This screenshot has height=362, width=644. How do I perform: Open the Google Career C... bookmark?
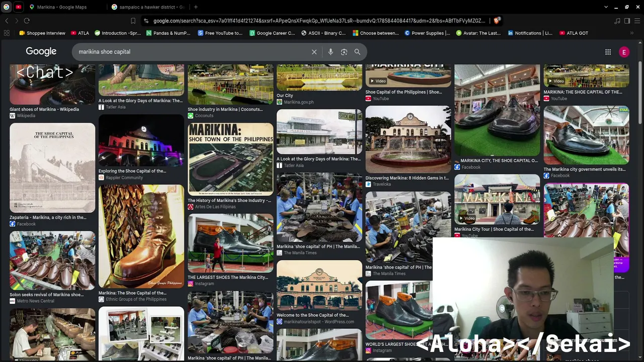click(x=272, y=33)
